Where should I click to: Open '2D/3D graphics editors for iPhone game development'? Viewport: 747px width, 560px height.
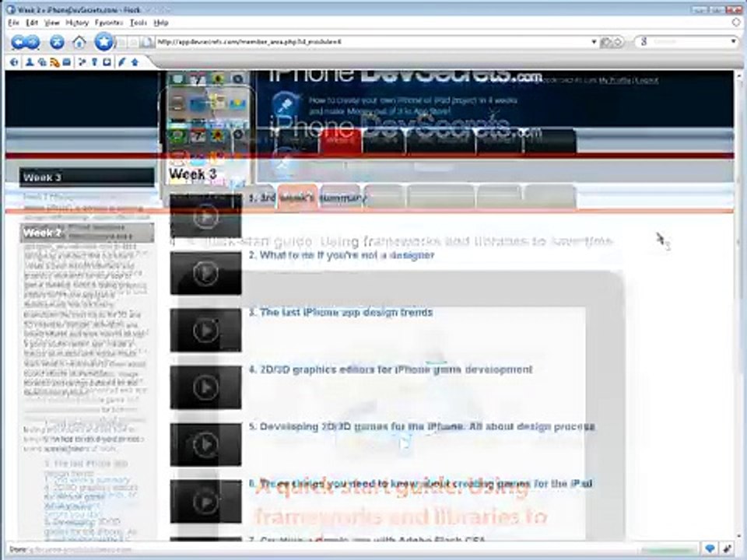tap(391, 369)
